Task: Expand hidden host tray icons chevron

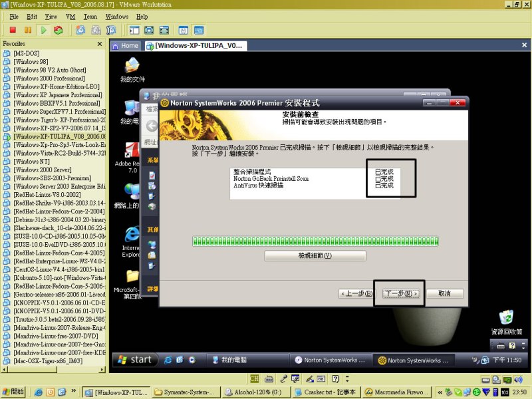Action: pos(440,392)
